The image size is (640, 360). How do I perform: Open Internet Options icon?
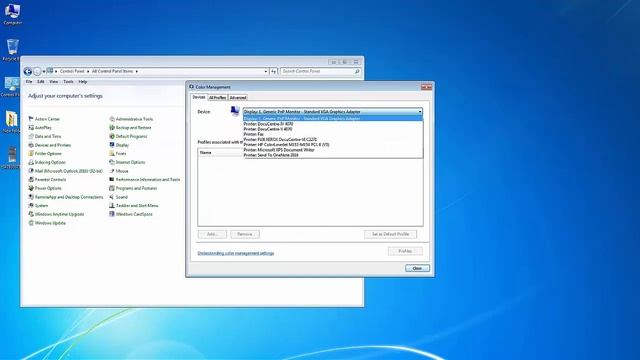click(x=112, y=162)
